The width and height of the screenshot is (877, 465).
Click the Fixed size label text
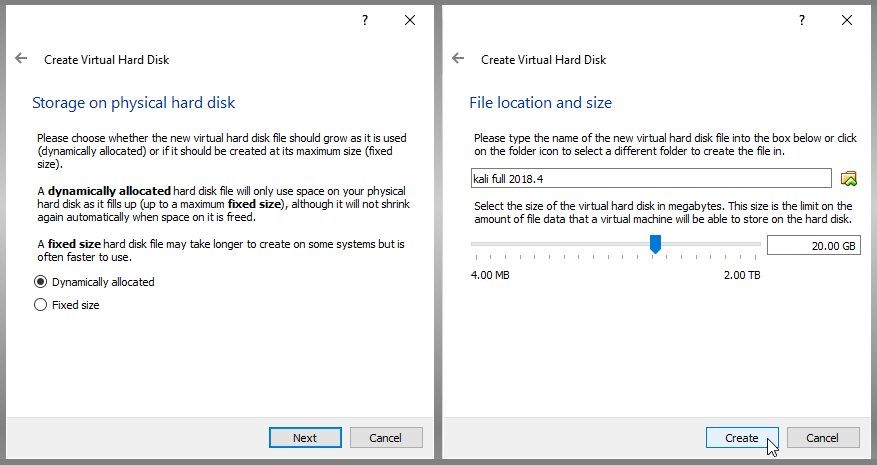76,305
